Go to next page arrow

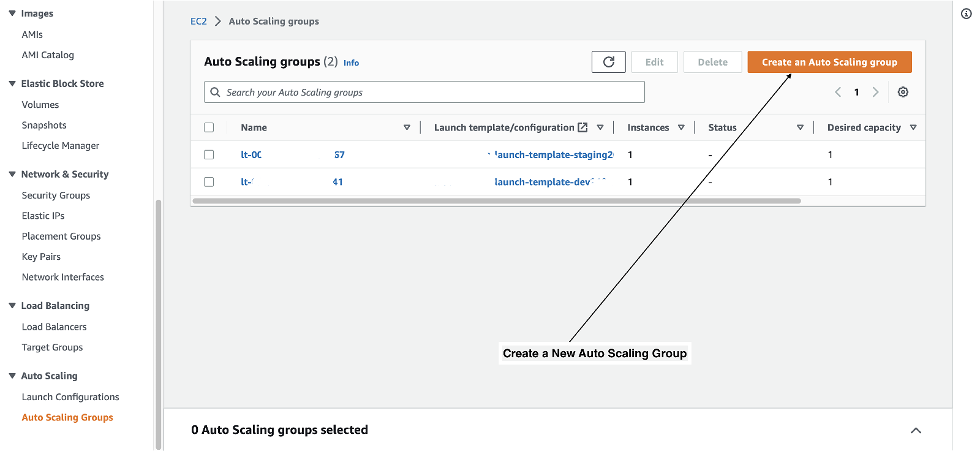point(876,92)
